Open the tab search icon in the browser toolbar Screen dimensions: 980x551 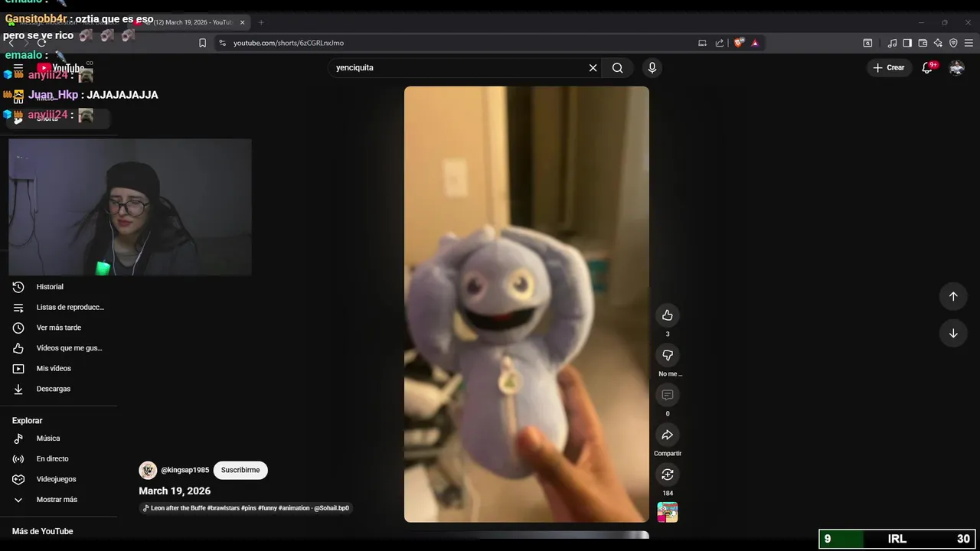(x=867, y=43)
